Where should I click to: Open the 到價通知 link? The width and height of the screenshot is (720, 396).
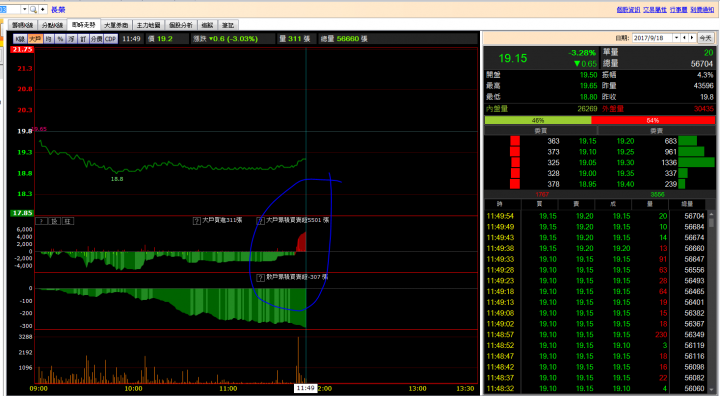pyautogui.click(x=702, y=10)
